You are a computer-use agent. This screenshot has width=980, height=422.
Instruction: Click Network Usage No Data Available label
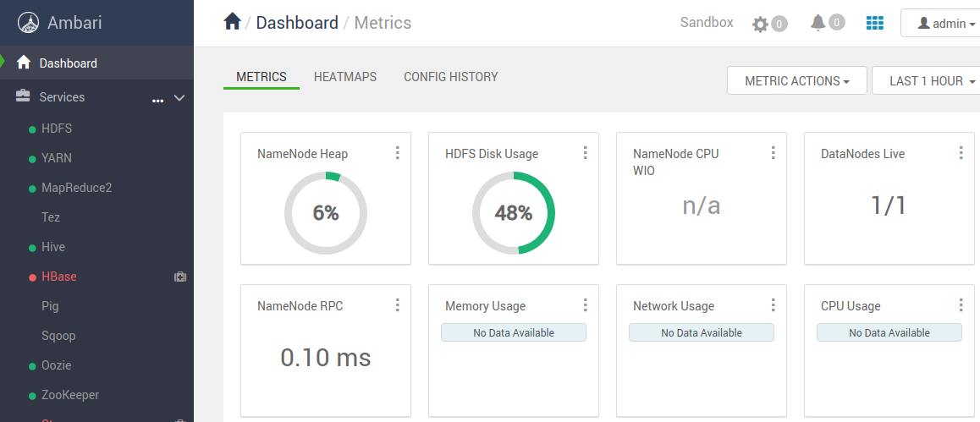[x=702, y=332]
